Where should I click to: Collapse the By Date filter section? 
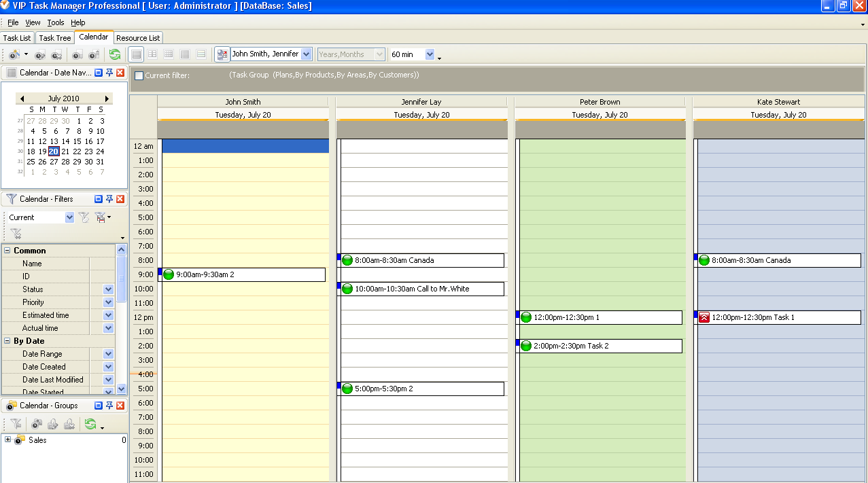coord(7,341)
